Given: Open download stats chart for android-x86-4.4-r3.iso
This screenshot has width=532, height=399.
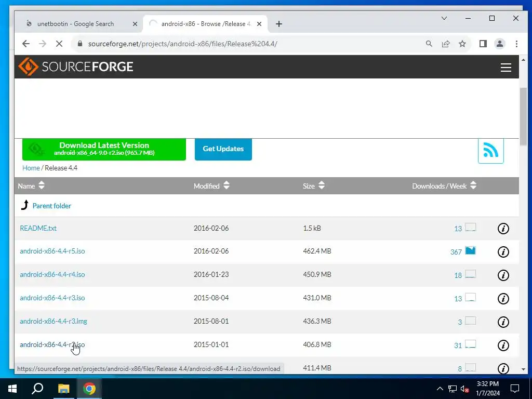Looking at the screenshot, I should click(470, 298).
